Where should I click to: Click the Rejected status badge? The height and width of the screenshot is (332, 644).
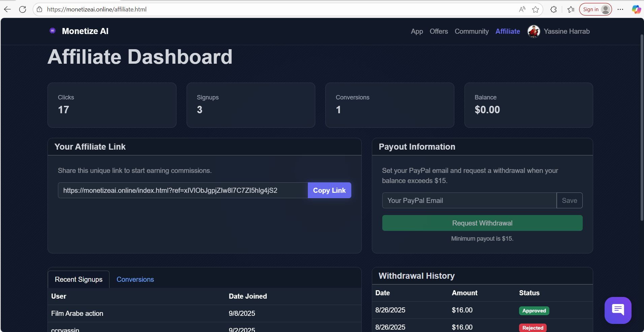[x=533, y=328]
